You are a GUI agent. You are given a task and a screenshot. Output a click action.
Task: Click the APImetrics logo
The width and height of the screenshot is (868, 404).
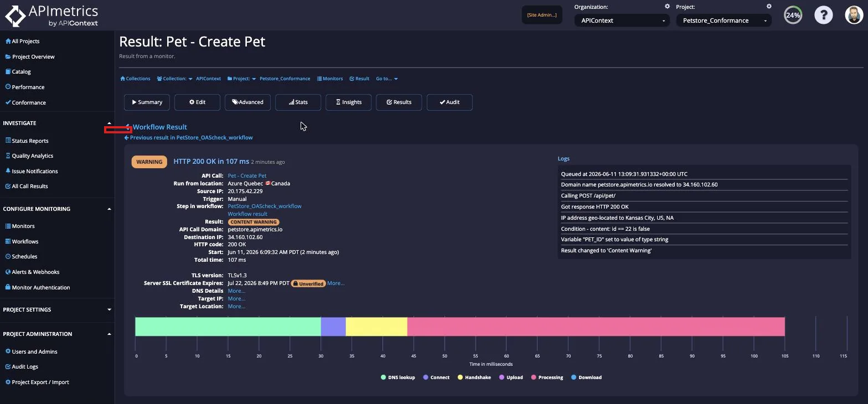click(x=51, y=15)
